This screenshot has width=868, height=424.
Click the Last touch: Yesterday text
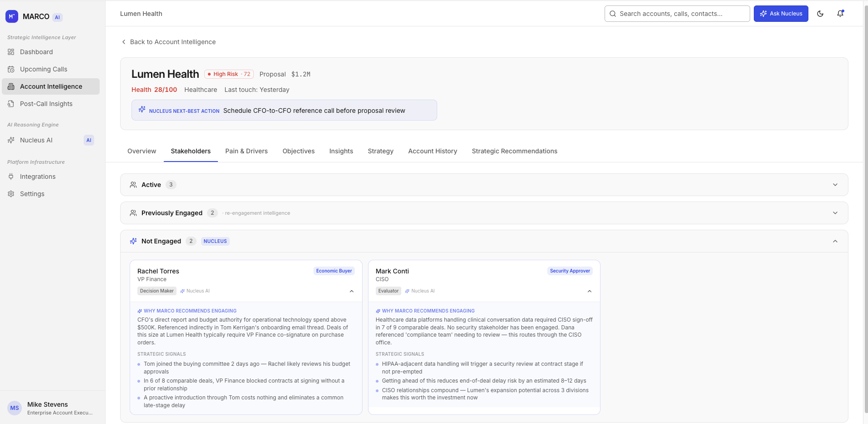tap(257, 90)
